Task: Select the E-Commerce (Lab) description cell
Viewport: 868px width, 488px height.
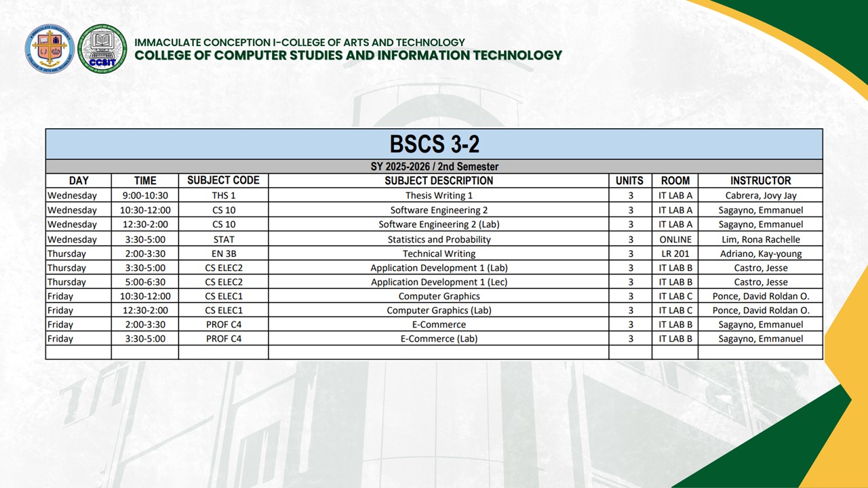Action: point(439,339)
